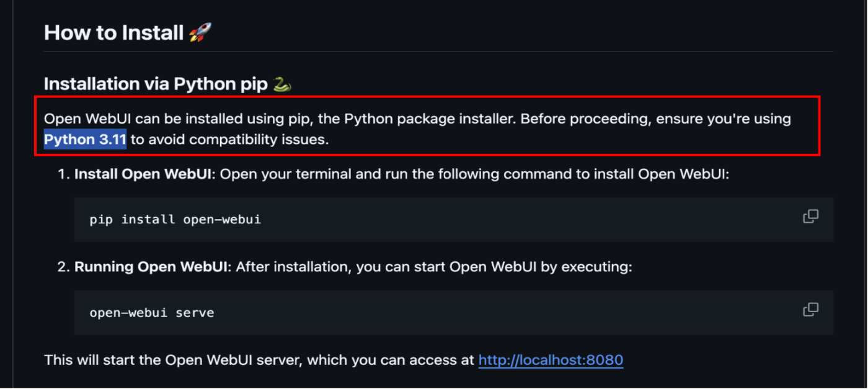Image resolution: width=868 pixels, height=389 pixels.
Task: Click the rocket emoji beside How to Install
Action: click(200, 32)
